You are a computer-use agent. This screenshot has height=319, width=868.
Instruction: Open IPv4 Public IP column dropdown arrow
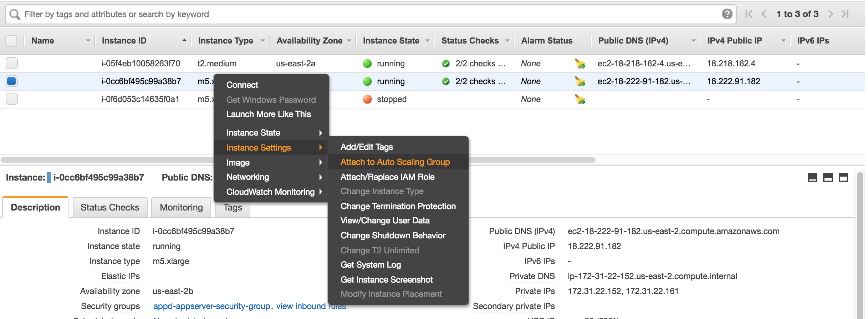pos(783,41)
